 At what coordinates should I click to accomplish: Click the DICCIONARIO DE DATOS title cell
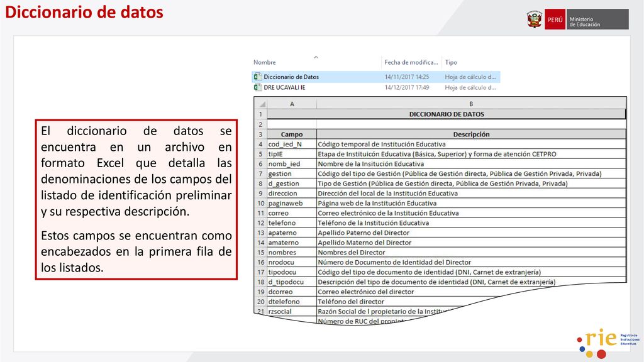[x=447, y=114]
